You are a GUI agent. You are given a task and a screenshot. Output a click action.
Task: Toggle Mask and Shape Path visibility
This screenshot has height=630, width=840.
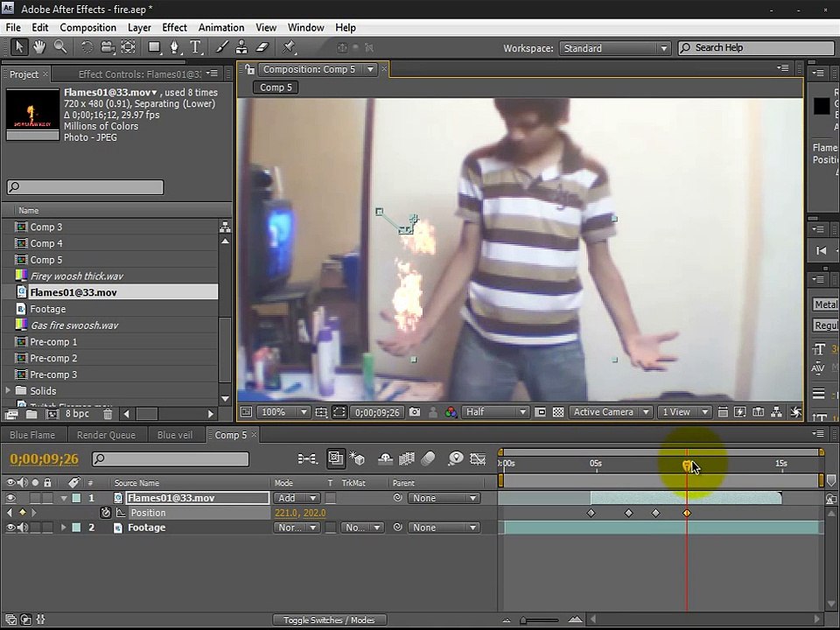[x=339, y=412]
